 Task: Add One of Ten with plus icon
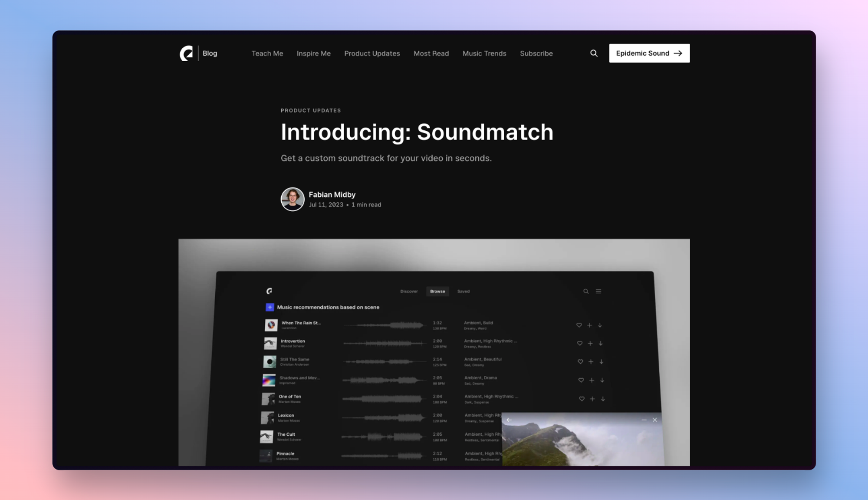pos(592,399)
